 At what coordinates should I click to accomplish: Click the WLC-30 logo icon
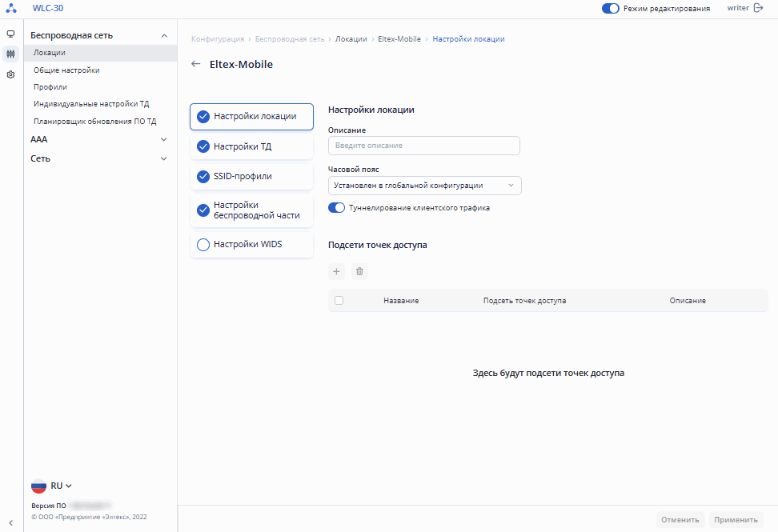point(10,9)
